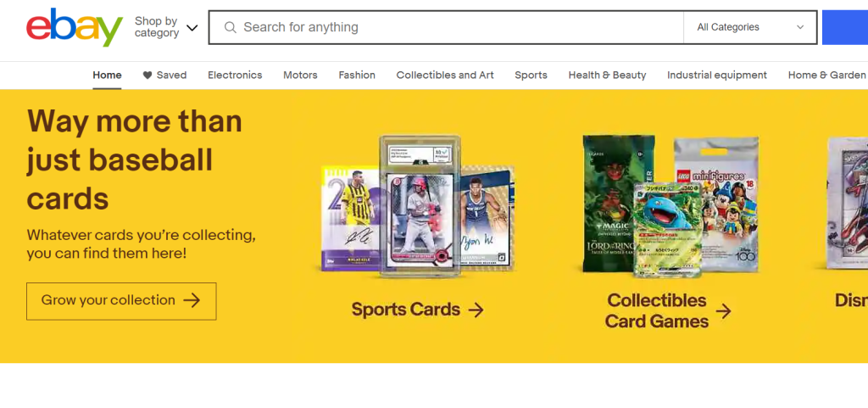868x408 pixels.
Task: Click the Shop by category chevron
Action: [x=192, y=28]
